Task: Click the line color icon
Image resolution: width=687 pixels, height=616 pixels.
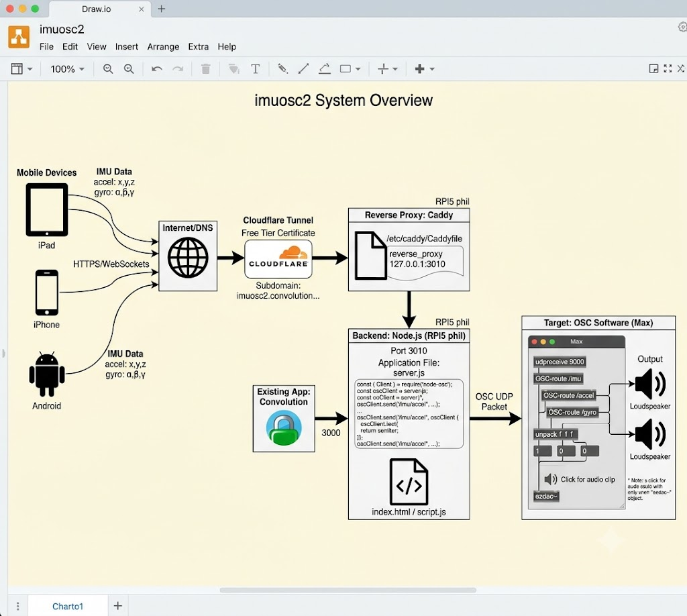Action: coord(324,69)
